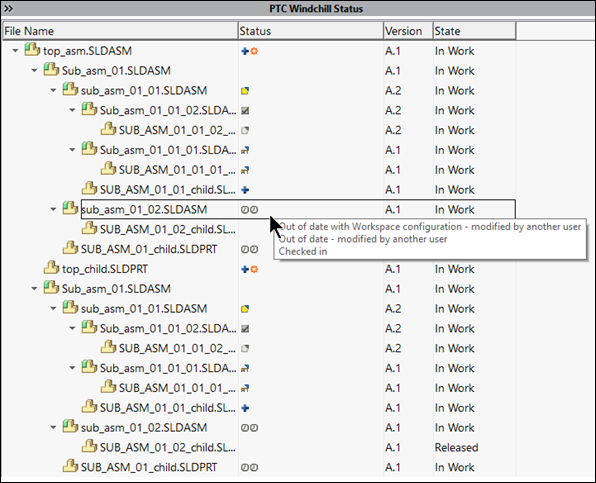Click the yellow status icon of second sub_asm_01_01.SLDASM
The width and height of the screenshot is (596, 483).
[x=245, y=309]
